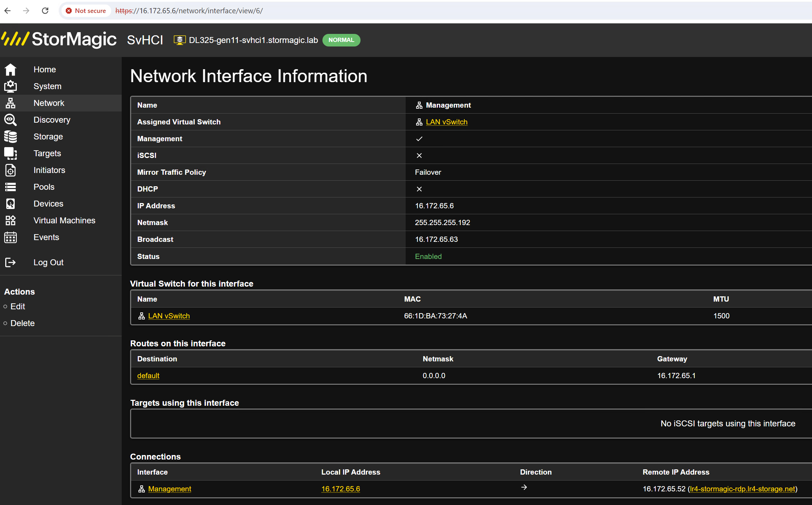Click the Events calendar icon
The height and width of the screenshot is (505, 812).
[10, 237]
